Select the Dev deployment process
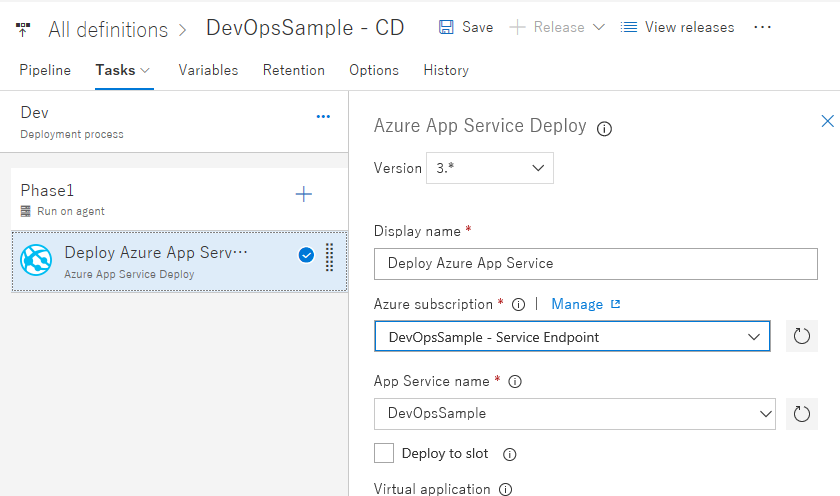840x496 pixels. [x=174, y=122]
